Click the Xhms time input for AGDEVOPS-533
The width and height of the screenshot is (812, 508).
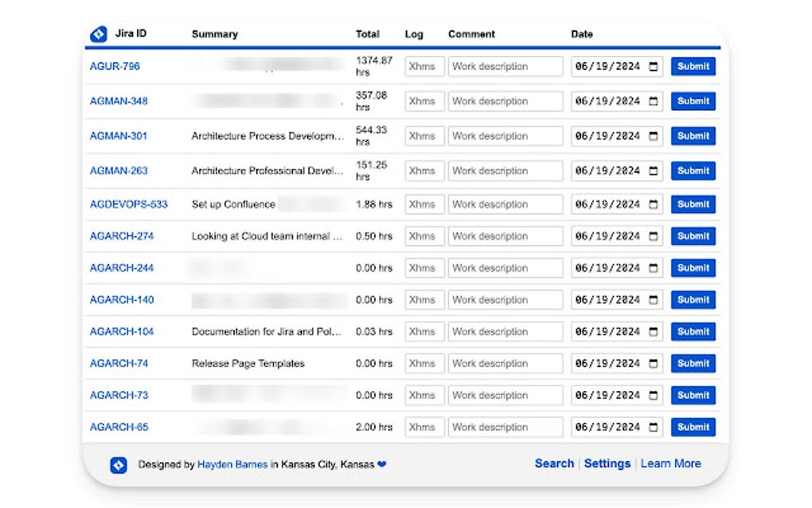[x=424, y=205]
